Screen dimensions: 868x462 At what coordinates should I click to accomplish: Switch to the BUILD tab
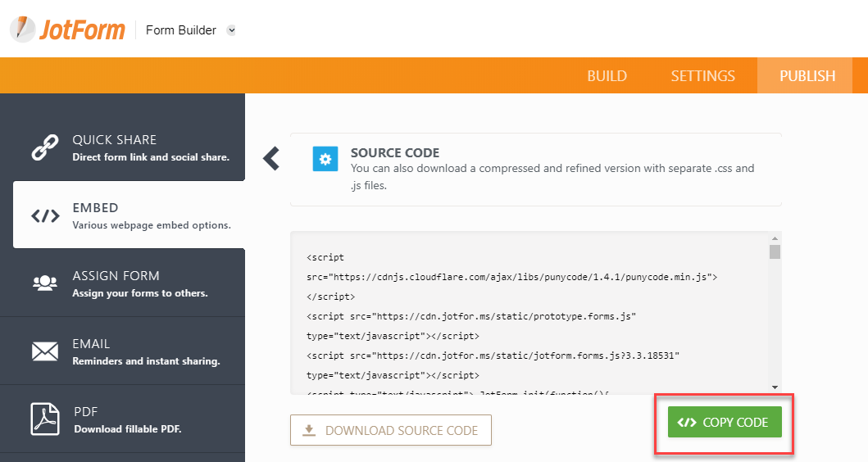click(607, 76)
